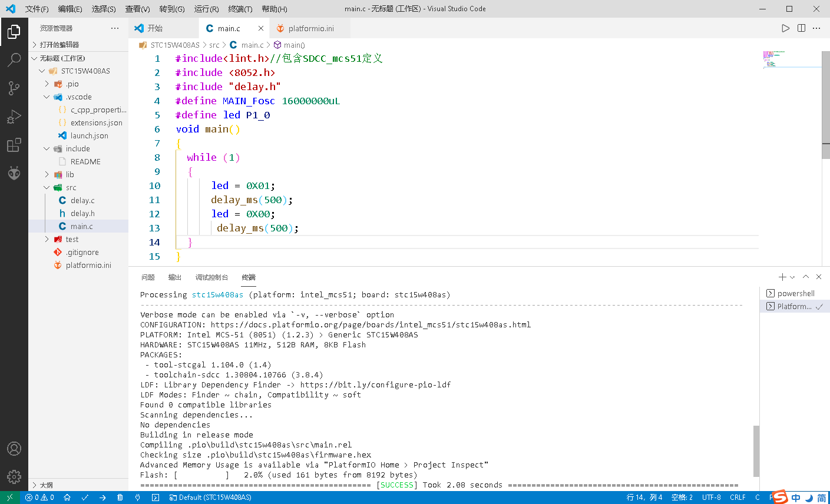Open the PlatformIO alien-head panel
Screen dimensions: 830x504
[x=14, y=173]
